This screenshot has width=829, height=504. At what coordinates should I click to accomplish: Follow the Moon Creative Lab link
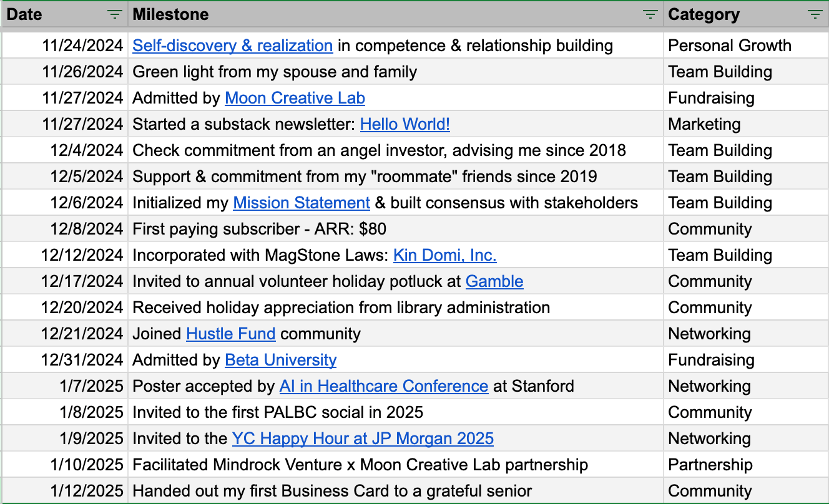point(295,98)
